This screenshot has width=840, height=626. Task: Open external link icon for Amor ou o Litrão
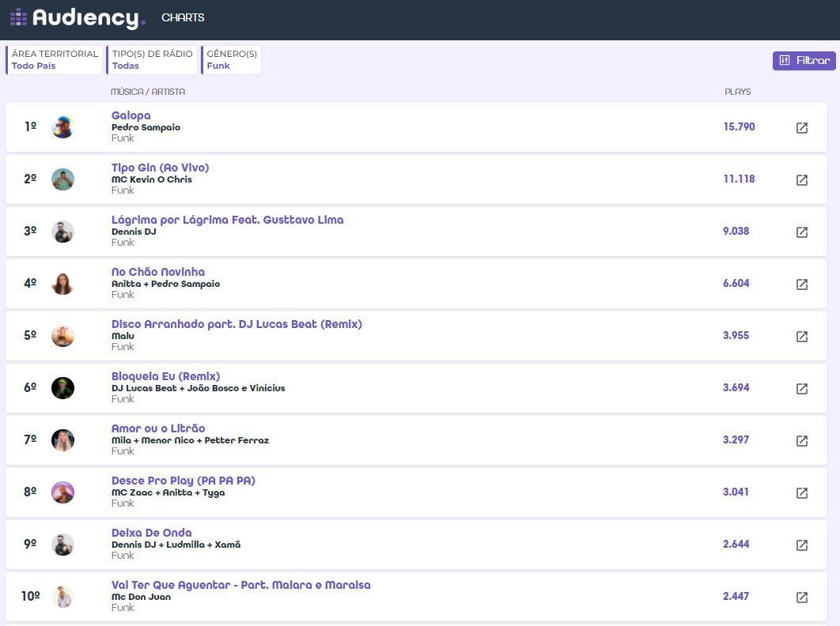(x=801, y=441)
